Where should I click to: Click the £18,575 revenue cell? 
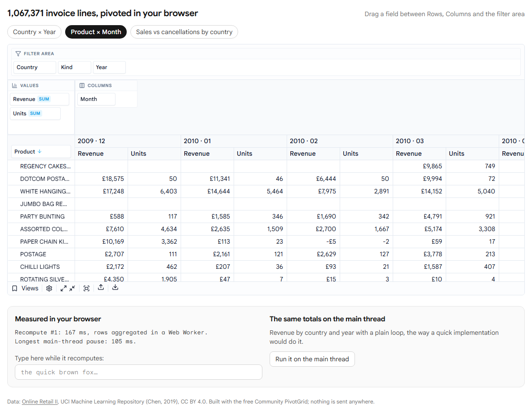click(x=102, y=179)
